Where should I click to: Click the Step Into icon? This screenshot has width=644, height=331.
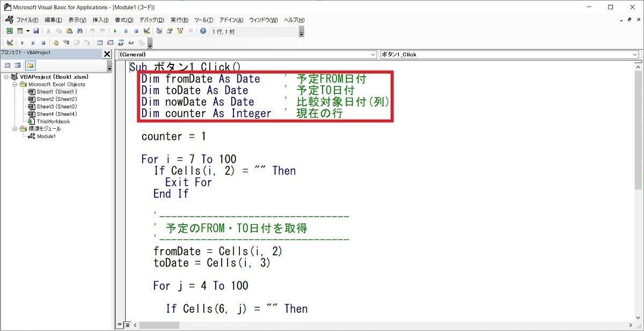[x=66, y=42]
